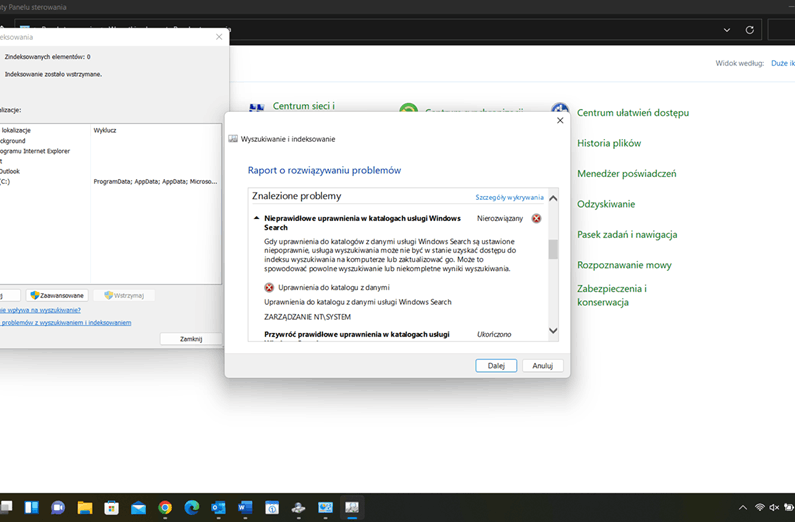Viewport: 795px width, 523px height.
Task: Click battery tray icon
Action: 789,507
